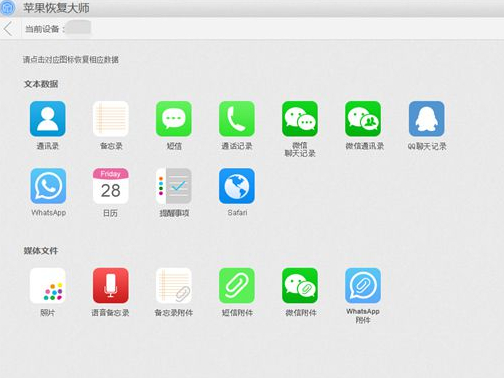Click the 文本数据 section heading
This screenshot has width=504, height=378.
(41, 84)
